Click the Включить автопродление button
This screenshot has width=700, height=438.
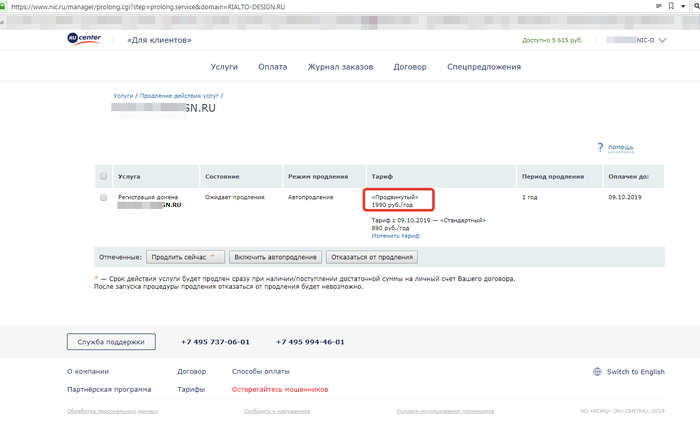pyautogui.click(x=275, y=257)
